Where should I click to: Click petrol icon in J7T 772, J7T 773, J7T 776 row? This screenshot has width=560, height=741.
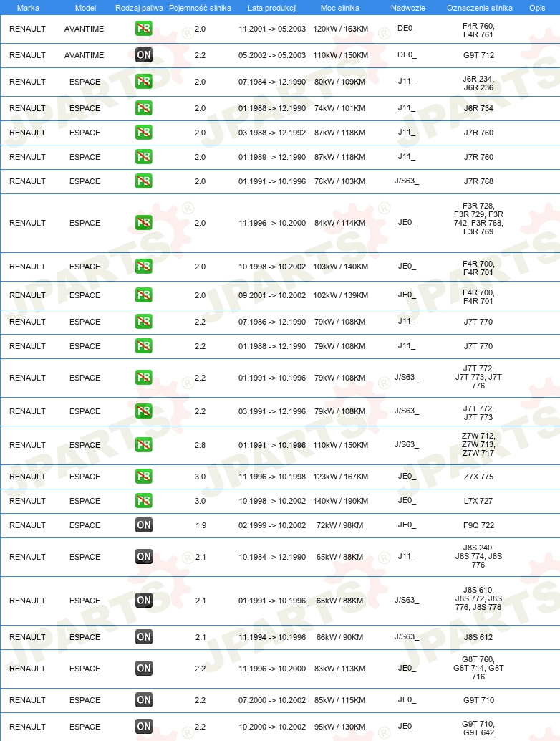[x=143, y=378]
